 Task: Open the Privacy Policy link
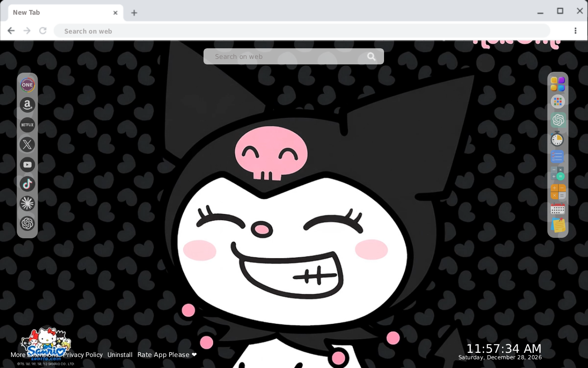[x=83, y=355]
